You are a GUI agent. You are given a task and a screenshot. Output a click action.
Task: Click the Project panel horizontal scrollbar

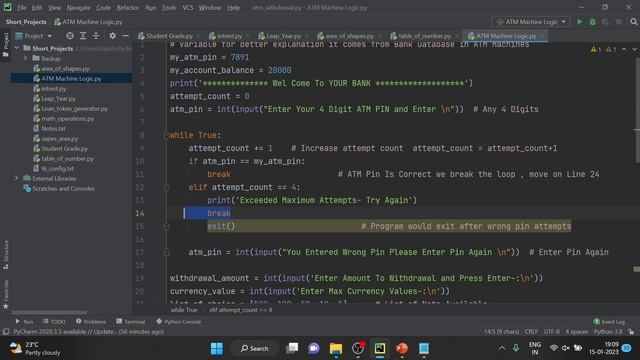[49, 313]
